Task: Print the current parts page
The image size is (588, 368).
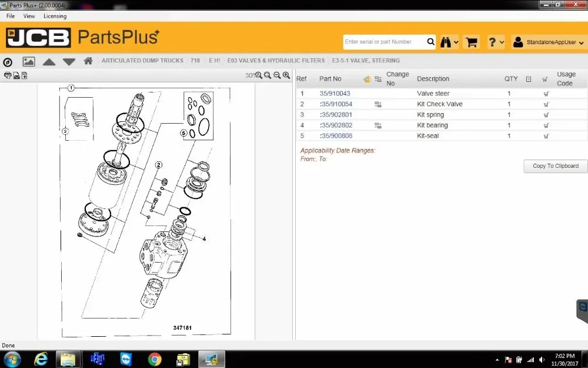Action: 8,75
